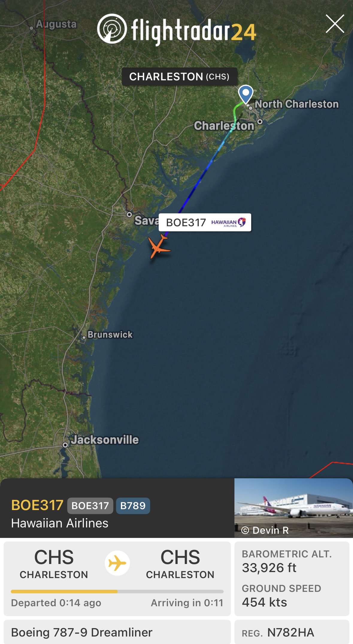Viewport: 353px width, 644px height.
Task: Tap the Savannah city marker dot
Action: pos(129,215)
